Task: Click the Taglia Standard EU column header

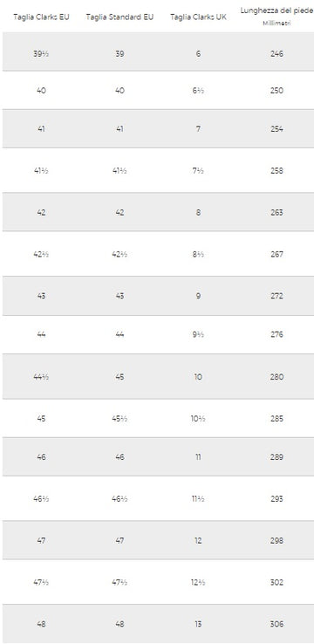Action: point(119,17)
